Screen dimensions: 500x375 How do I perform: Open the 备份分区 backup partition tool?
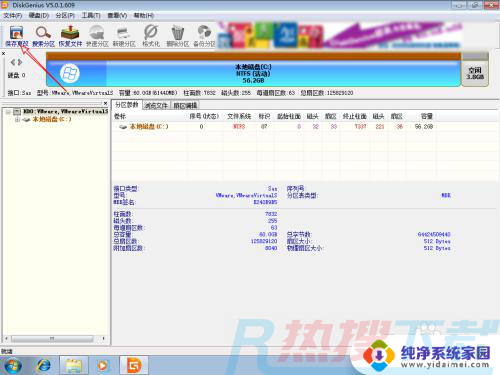[204, 36]
